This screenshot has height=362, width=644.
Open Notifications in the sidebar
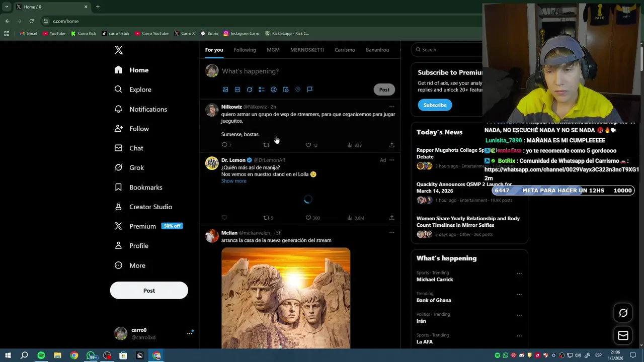point(141,109)
